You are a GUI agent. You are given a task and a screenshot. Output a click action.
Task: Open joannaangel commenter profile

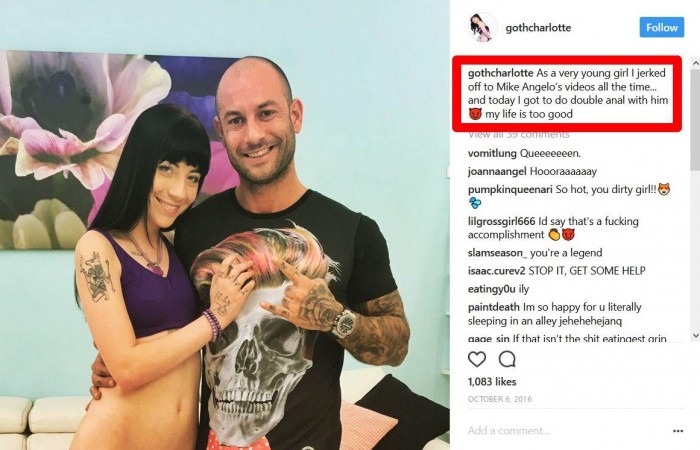(x=497, y=171)
